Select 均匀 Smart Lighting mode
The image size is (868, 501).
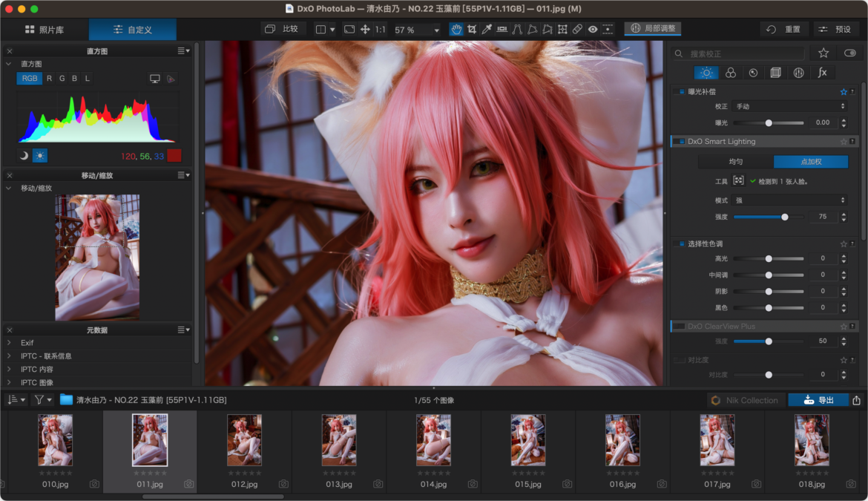pos(736,162)
